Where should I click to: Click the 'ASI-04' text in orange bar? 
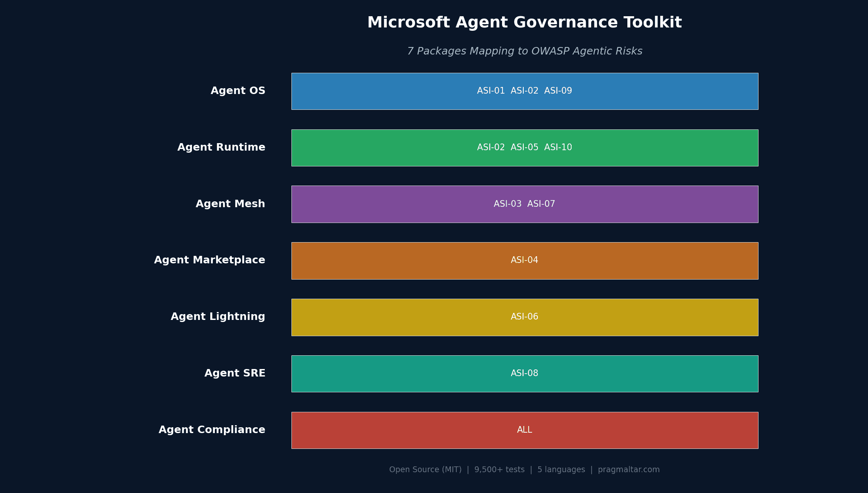tap(525, 260)
